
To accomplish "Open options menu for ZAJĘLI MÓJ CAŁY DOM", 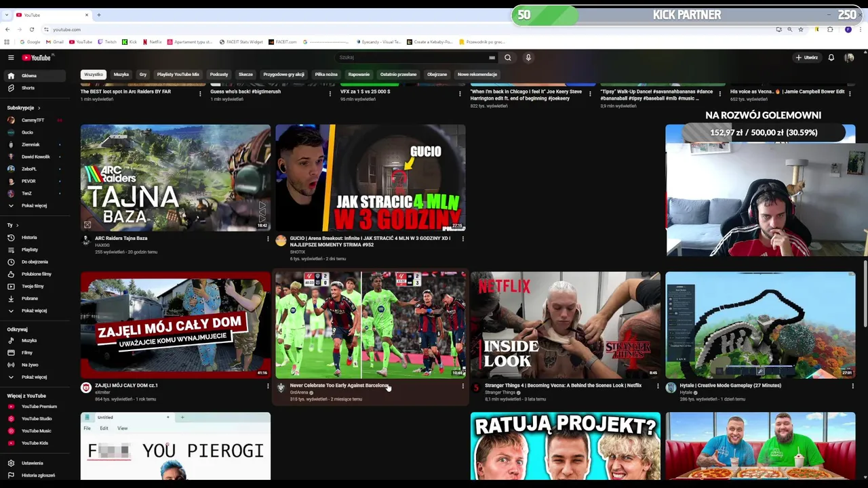I will (268, 386).
